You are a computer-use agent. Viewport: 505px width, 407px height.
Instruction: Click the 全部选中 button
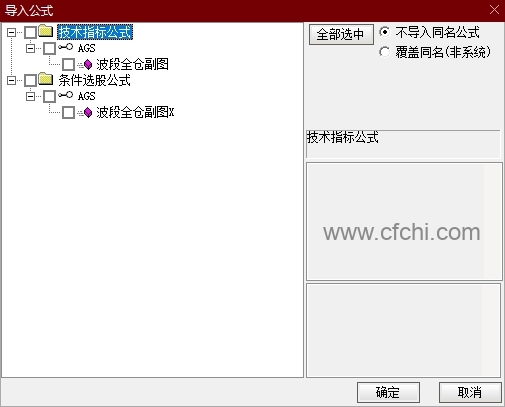click(341, 34)
